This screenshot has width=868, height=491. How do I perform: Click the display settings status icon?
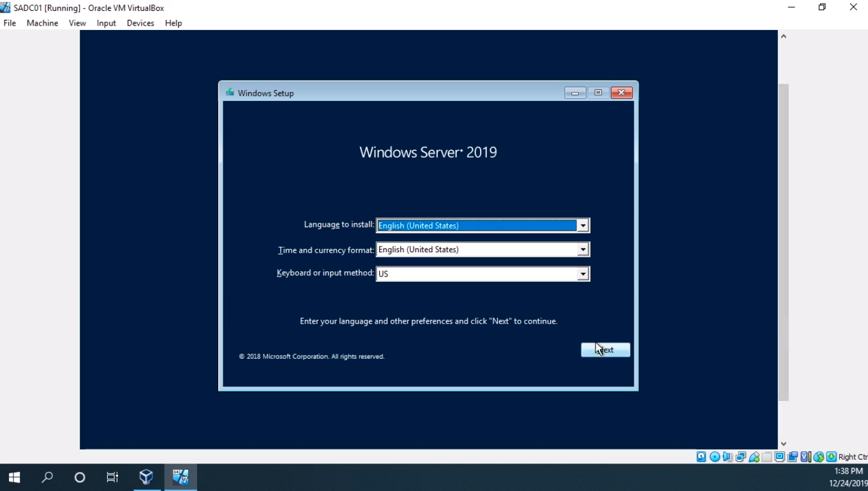pos(780,457)
